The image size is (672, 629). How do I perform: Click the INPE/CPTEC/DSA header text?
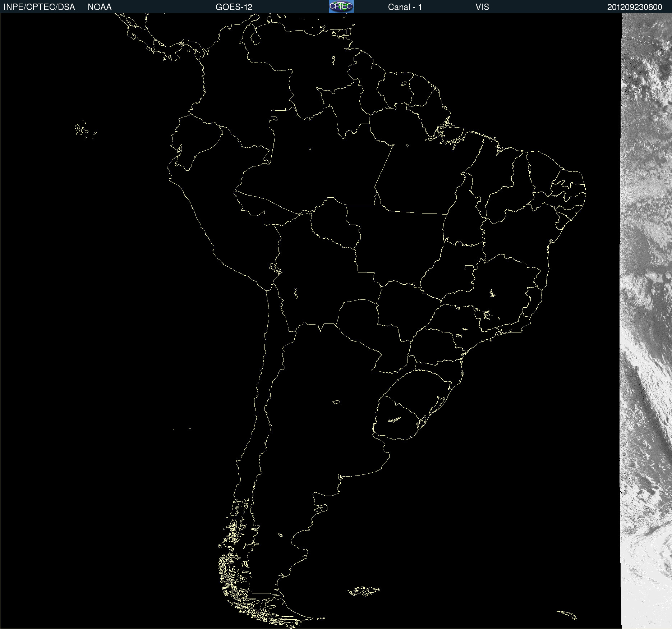click(x=39, y=7)
